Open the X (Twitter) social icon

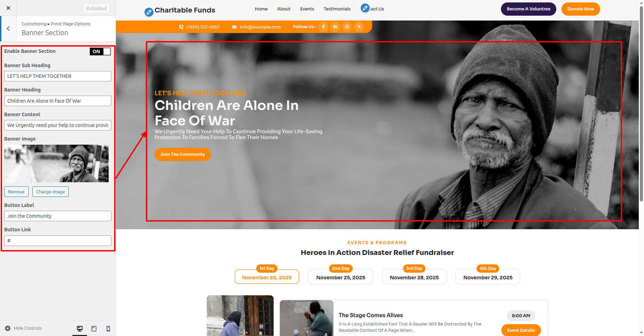(x=359, y=27)
